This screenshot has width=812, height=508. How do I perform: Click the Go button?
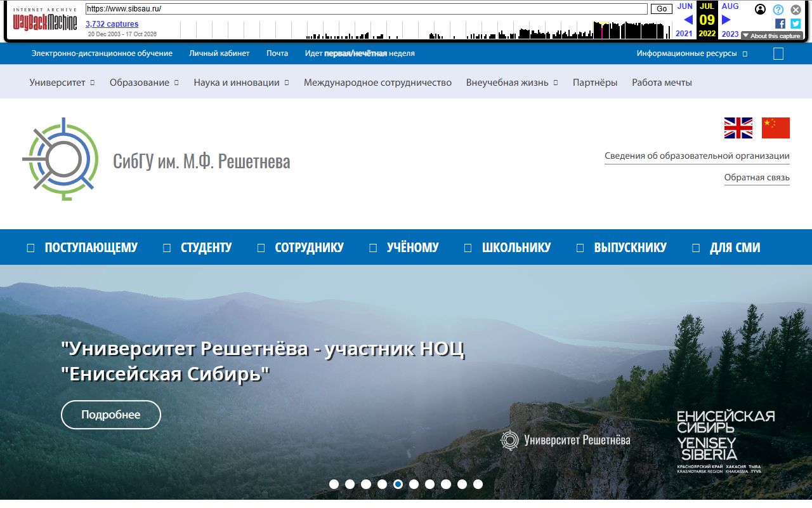662,9
